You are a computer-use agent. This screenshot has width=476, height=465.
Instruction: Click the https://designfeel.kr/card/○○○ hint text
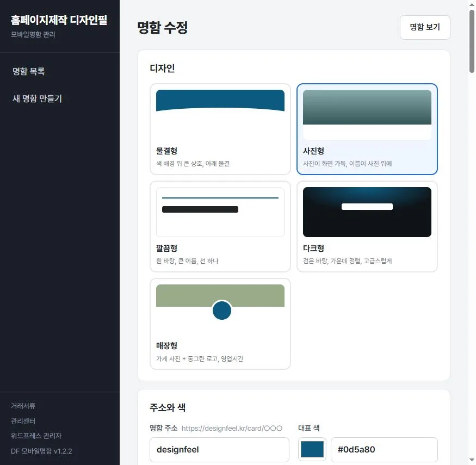tap(232, 428)
